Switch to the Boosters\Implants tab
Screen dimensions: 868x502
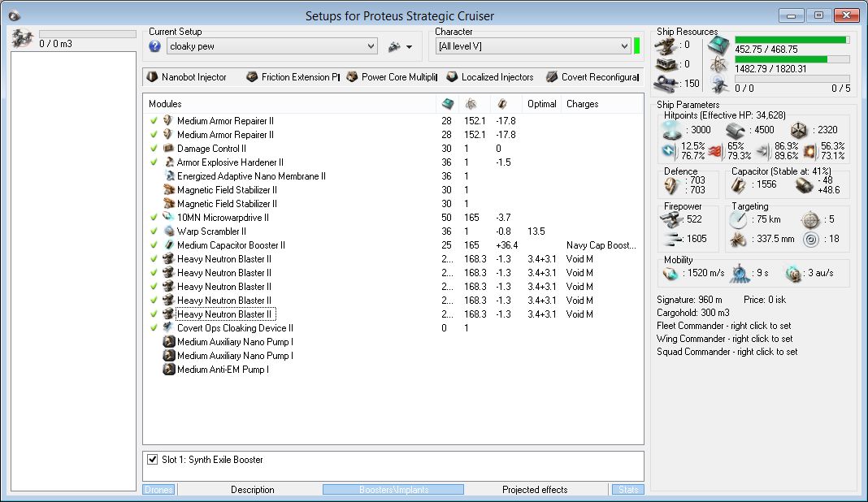click(393, 490)
